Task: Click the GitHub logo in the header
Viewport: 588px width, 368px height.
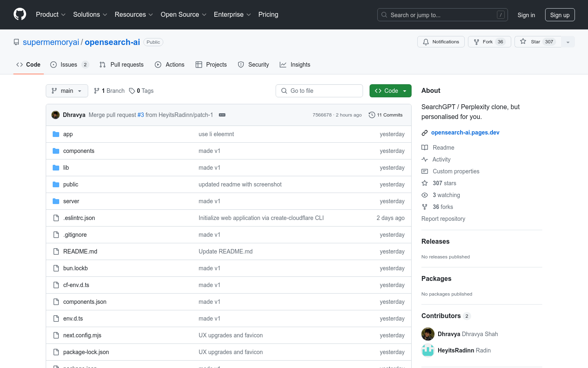Action: click(20, 14)
